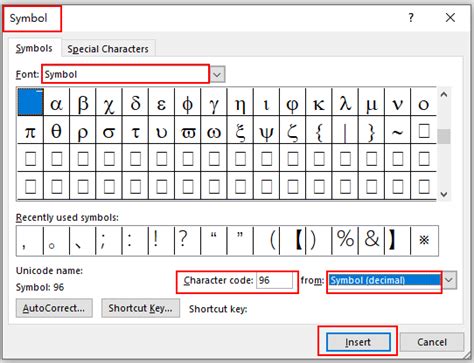474x363 pixels.
Task: Click the from field Symbol (decimal)
Action: point(384,280)
